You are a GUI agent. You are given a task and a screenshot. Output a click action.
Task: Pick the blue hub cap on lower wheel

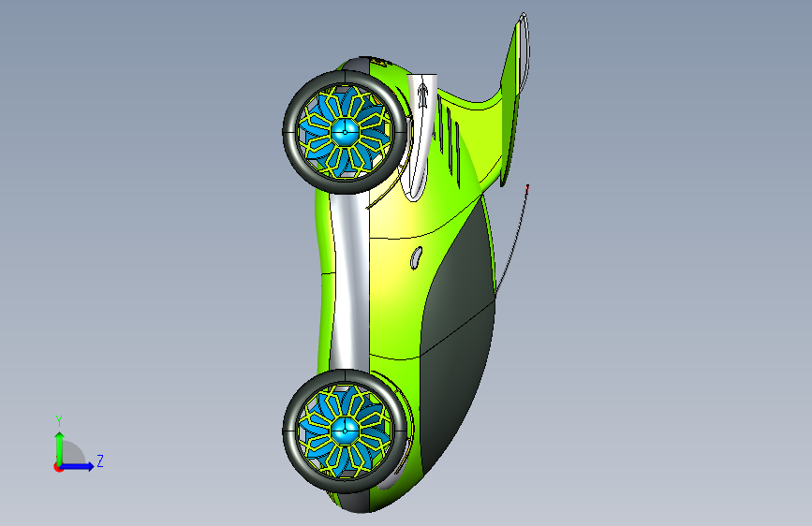(345, 431)
